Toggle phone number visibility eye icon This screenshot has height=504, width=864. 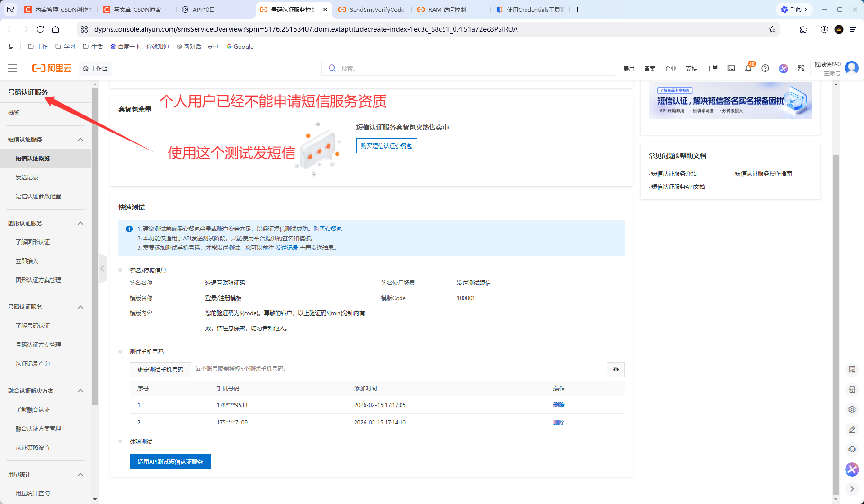pyautogui.click(x=616, y=370)
